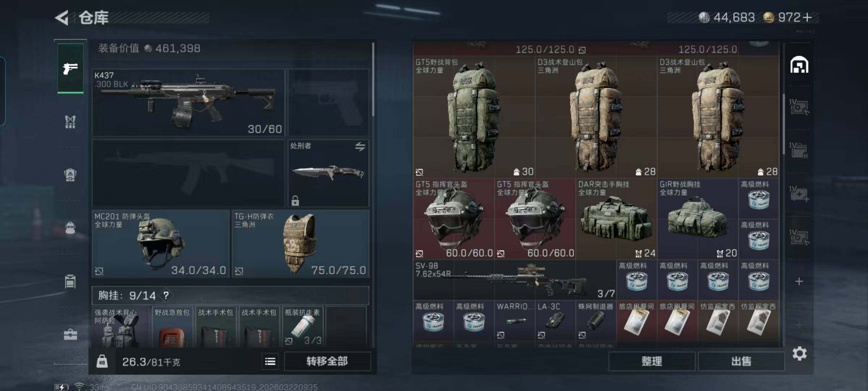Select the pistol weapons tab in sidebar
868x391 pixels.
(70, 68)
